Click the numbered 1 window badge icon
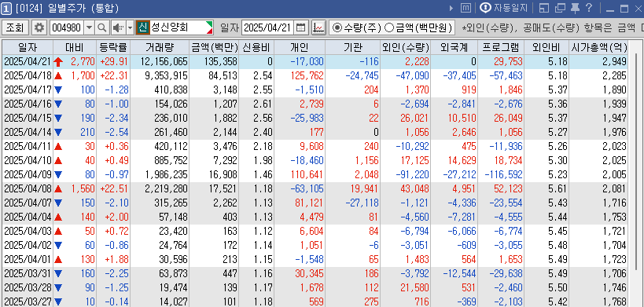Screen dimensions: 644x307 pos(6,8)
